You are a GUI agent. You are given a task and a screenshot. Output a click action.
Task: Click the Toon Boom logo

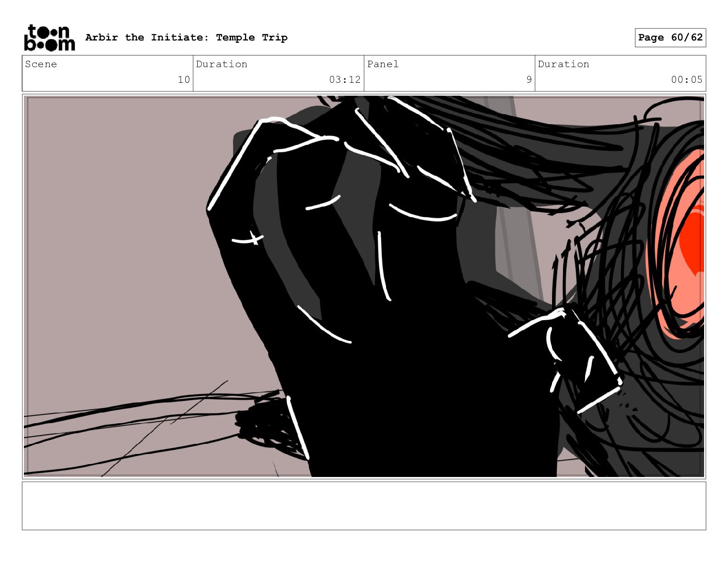[49, 38]
